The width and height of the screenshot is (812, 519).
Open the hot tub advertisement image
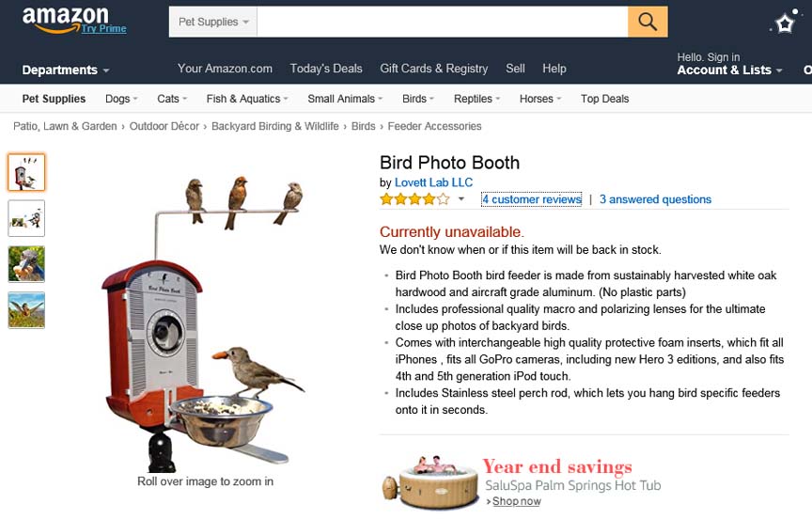click(430, 481)
